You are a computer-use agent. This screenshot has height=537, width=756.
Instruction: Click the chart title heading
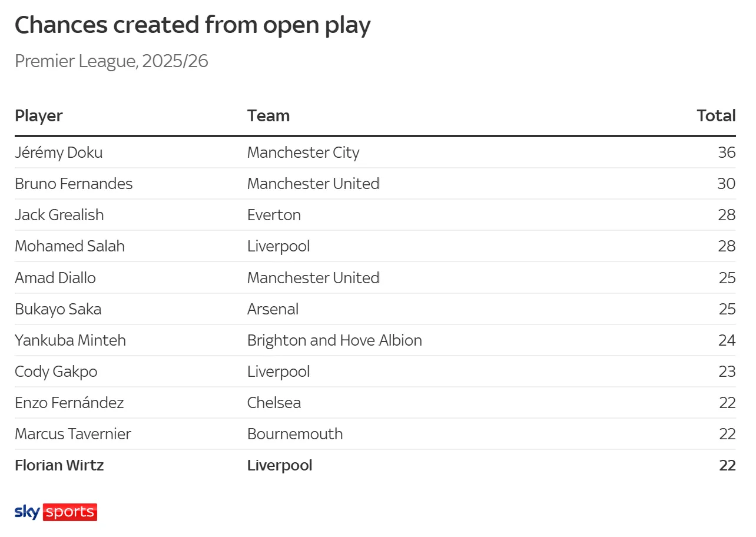click(x=192, y=25)
